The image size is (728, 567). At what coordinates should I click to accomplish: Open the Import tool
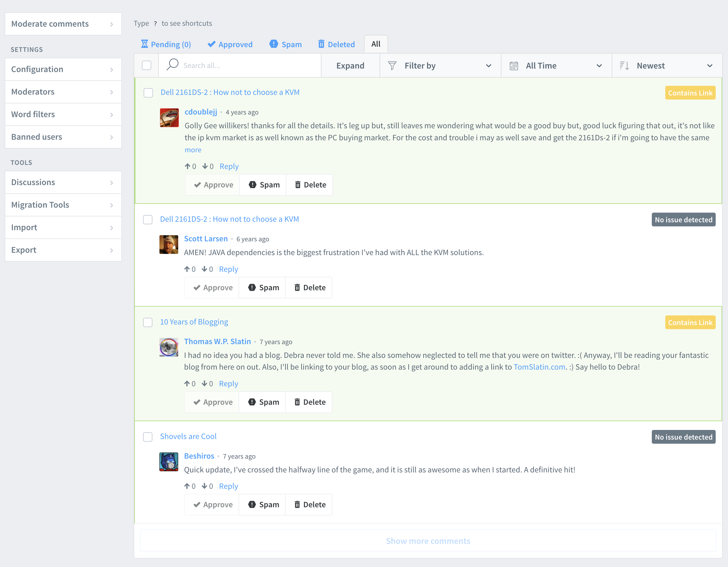tap(63, 228)
